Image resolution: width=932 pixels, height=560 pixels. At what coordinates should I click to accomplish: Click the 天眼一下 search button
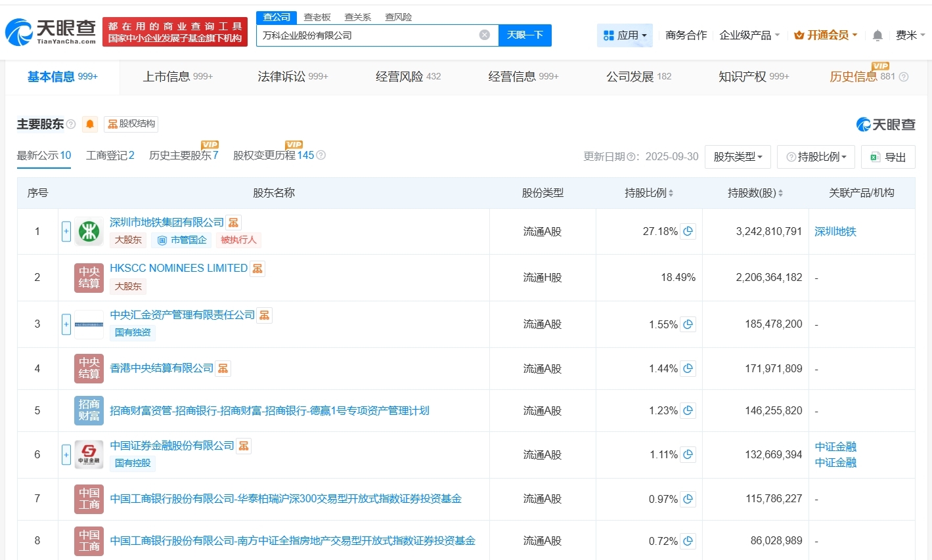[525, 35]
